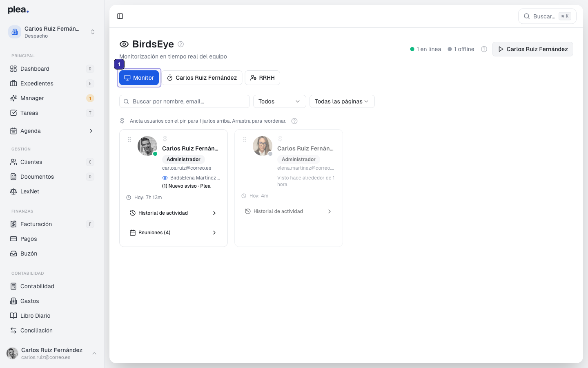The height and width of the screenshot is (368, 588).
Task: Grab drag handle on elena.martinez card
Action: [245, 139]
